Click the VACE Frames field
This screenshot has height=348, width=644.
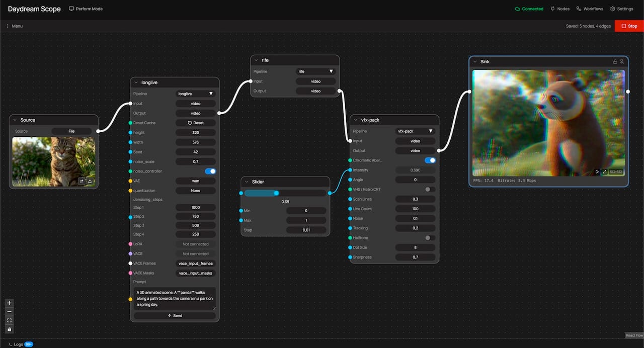tap(196, 264)
